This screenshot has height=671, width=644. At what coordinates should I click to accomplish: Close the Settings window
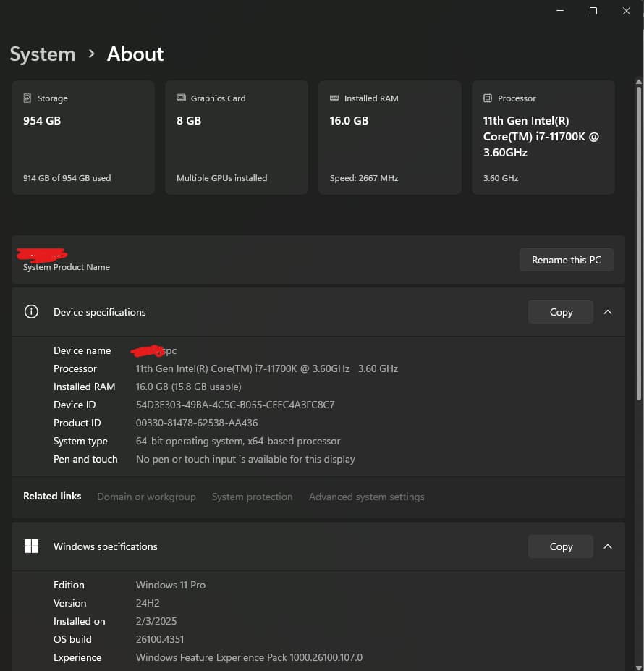coord(627,11)
